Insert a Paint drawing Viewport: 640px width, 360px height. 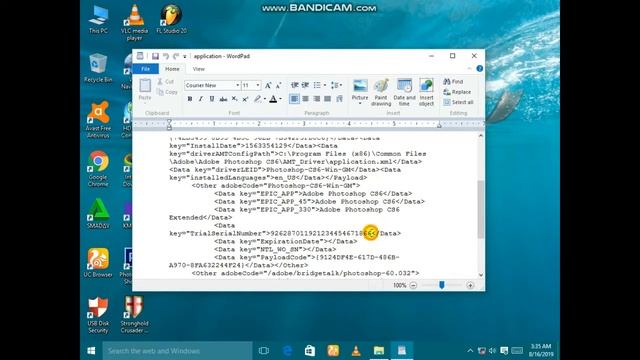click(381, 93)
